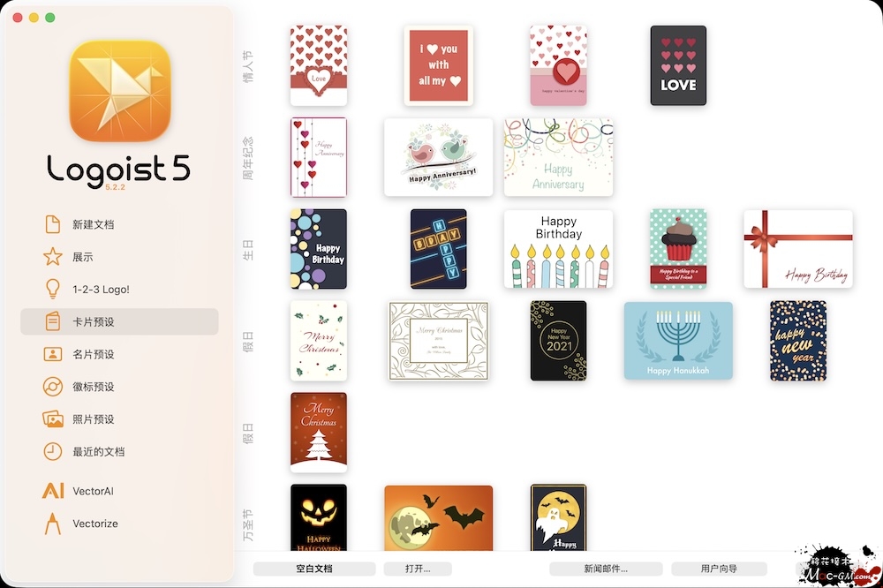Click the Vectorize compass icon

click(53, 524)
